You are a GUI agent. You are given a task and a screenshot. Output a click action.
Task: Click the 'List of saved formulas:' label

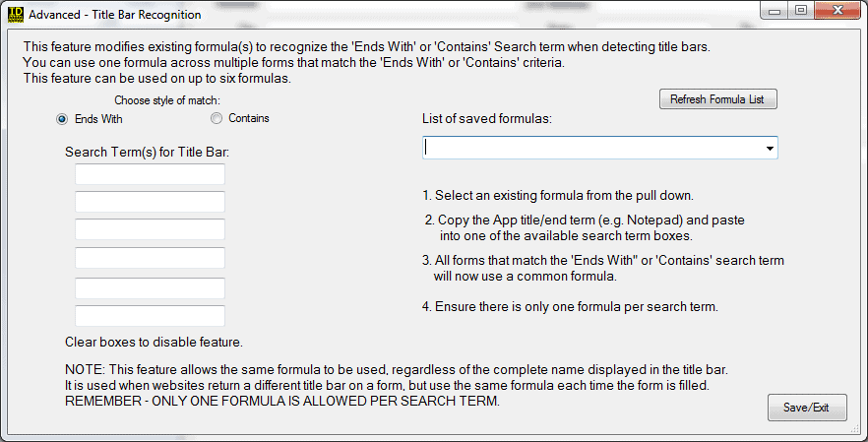(x=487, y=119)
